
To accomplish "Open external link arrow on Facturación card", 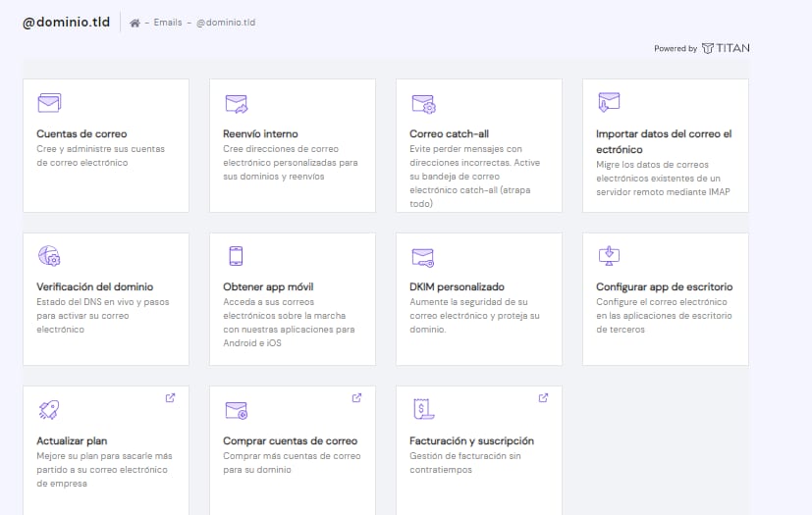I will (543, 397).
